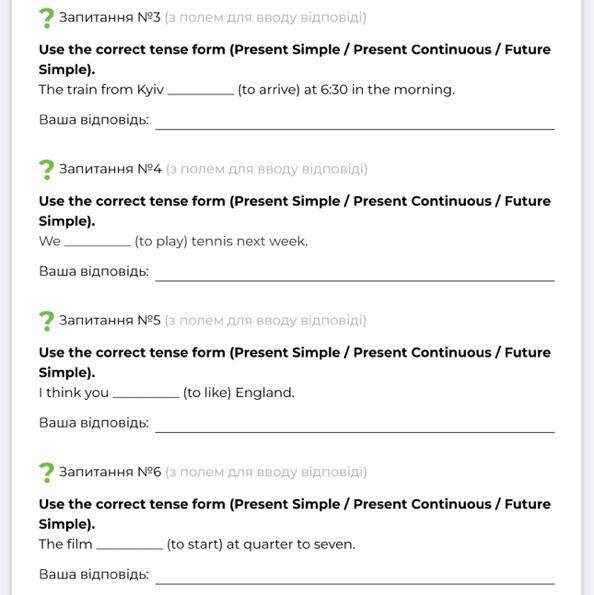Click the Запитання №4 heading text
This screenshot has width=594, height=595.
pyautogui.click(x=110, y=169)
